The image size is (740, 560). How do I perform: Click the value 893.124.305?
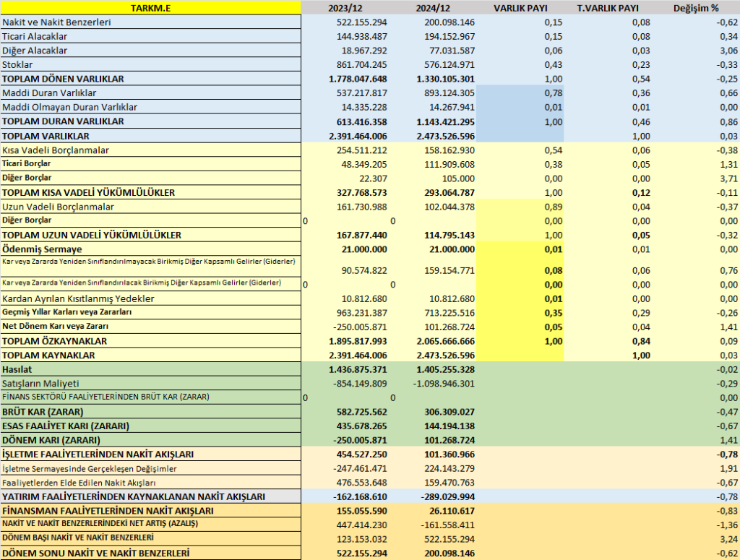coord(449,93)
